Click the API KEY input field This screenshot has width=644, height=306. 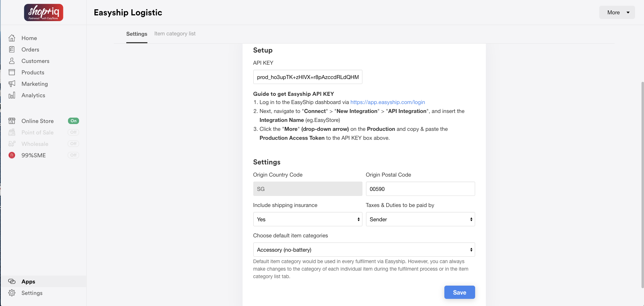click(x=308, y=77)
